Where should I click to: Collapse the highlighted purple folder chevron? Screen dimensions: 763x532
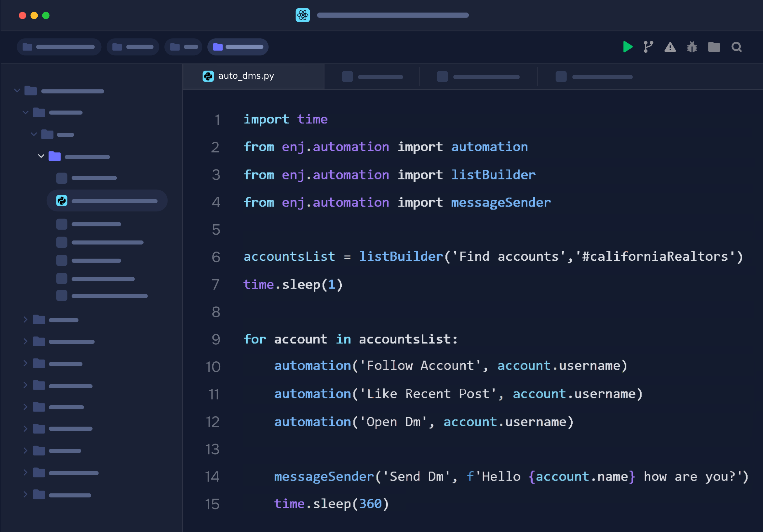pos(41,156)
